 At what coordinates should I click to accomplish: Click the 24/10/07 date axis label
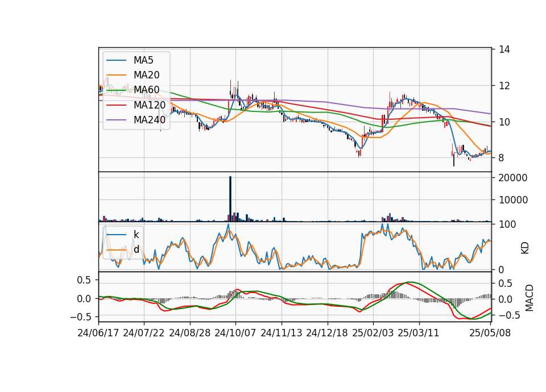pos(235,333)
